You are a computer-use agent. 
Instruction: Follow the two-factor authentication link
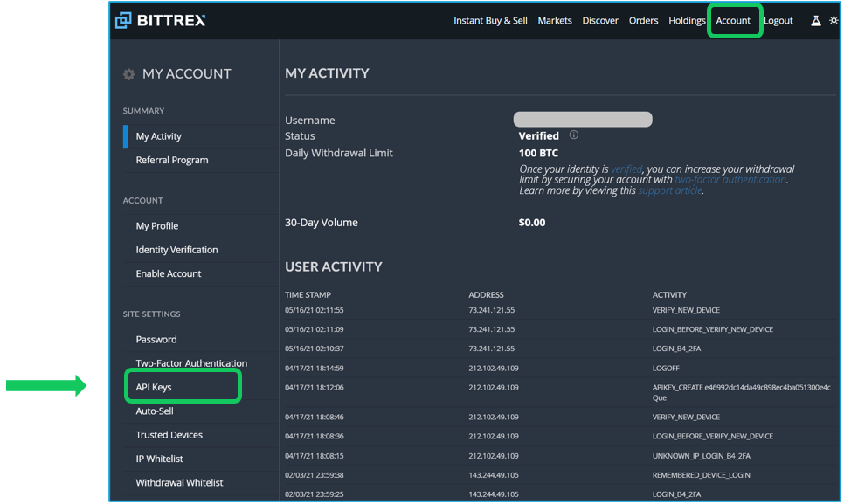pyautogui.click(x=730, y=180)
